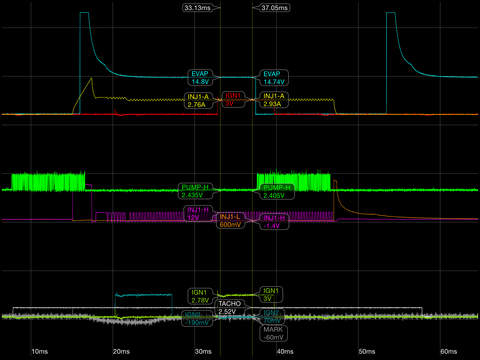Click the 20ms time axis label
This screenshot has width=480, height=360.
point(121,351)
